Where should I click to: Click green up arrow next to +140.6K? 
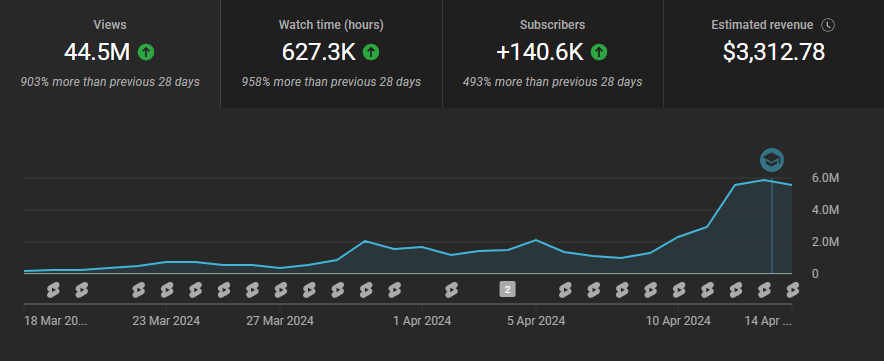(599, 52)
